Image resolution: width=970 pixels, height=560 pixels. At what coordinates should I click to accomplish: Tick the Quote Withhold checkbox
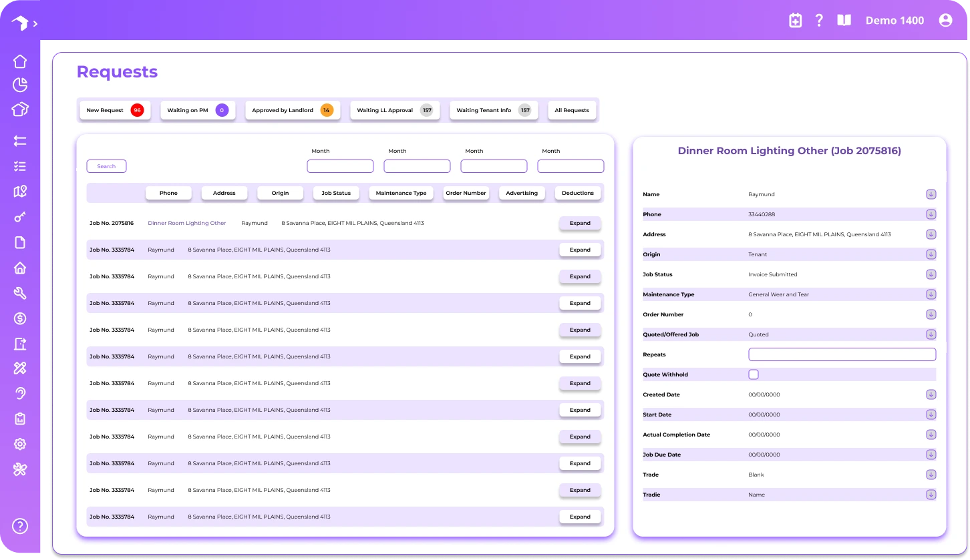[x=754, y=374]
